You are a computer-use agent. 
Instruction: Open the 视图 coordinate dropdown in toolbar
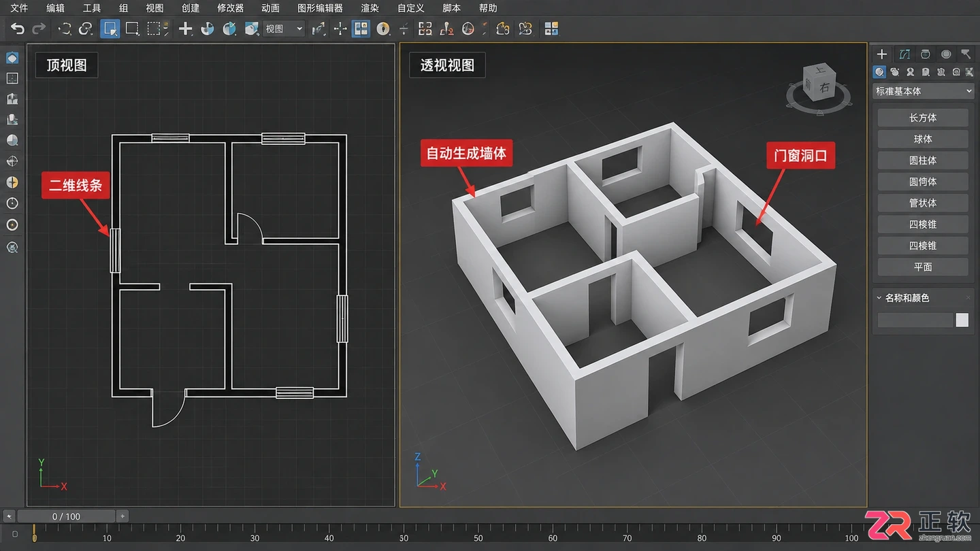[x=284, y=29]
